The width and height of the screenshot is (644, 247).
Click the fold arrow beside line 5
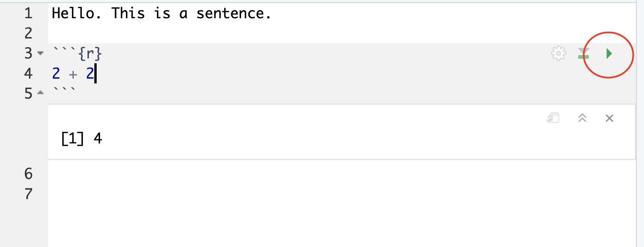(x=40, y=93)
